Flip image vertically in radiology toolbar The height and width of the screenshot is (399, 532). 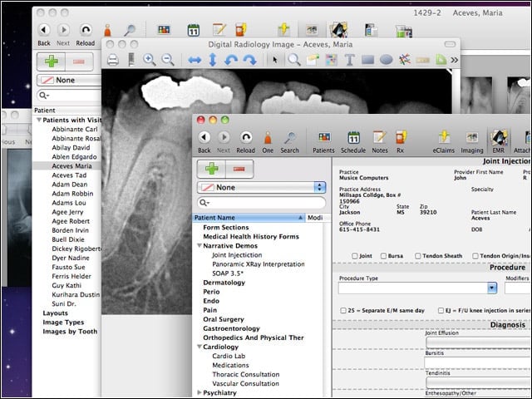[x=213, y=60]
